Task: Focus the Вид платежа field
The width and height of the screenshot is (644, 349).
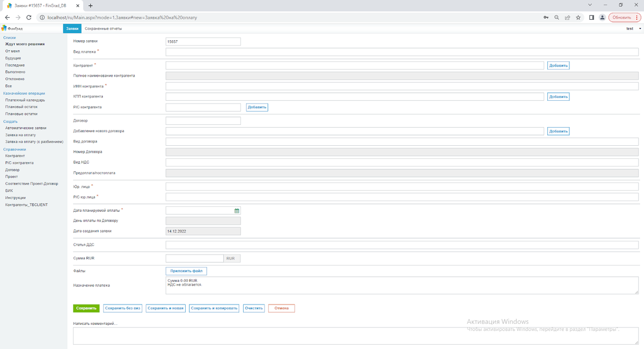Action: coord(402,52)
